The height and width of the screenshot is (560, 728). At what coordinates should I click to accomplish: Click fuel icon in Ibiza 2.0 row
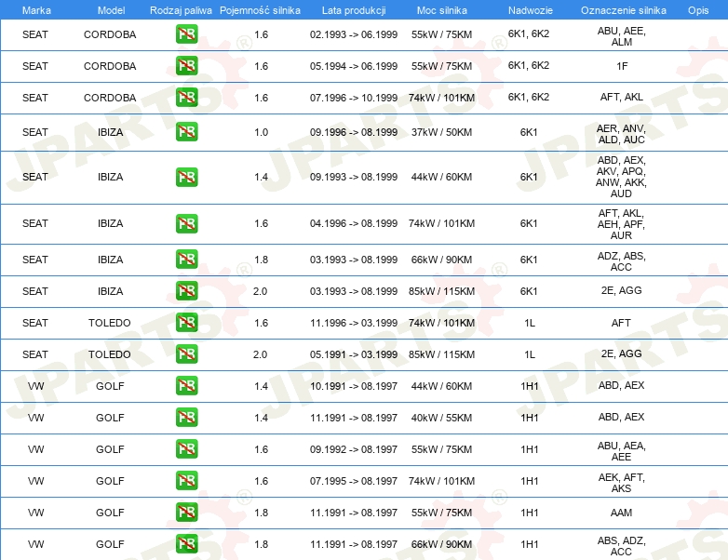pos(186,291)
